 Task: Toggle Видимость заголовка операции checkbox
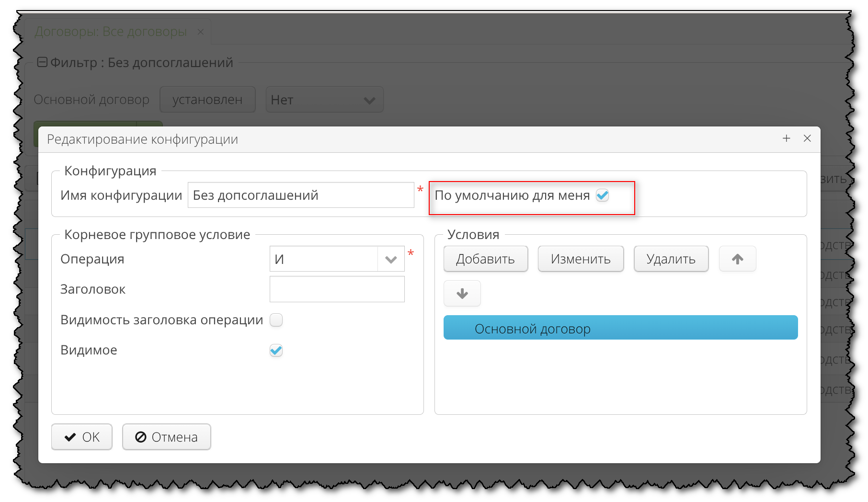(x=276, y=320)
